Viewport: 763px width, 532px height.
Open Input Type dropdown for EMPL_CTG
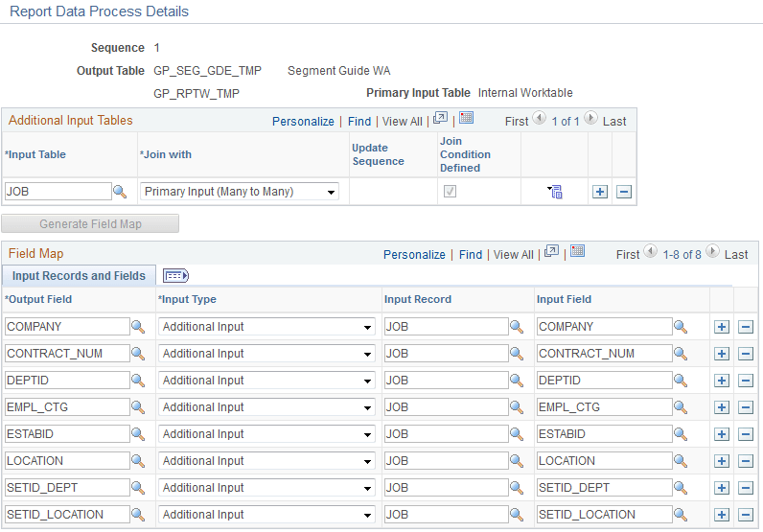[266, 407]
